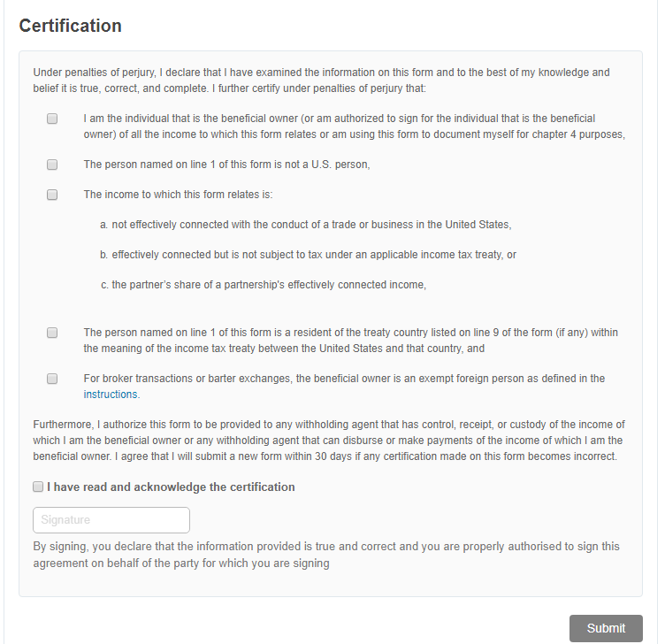Click the Submit button
665x644 pixels.
pyautogui.click(x=606, y=628)
